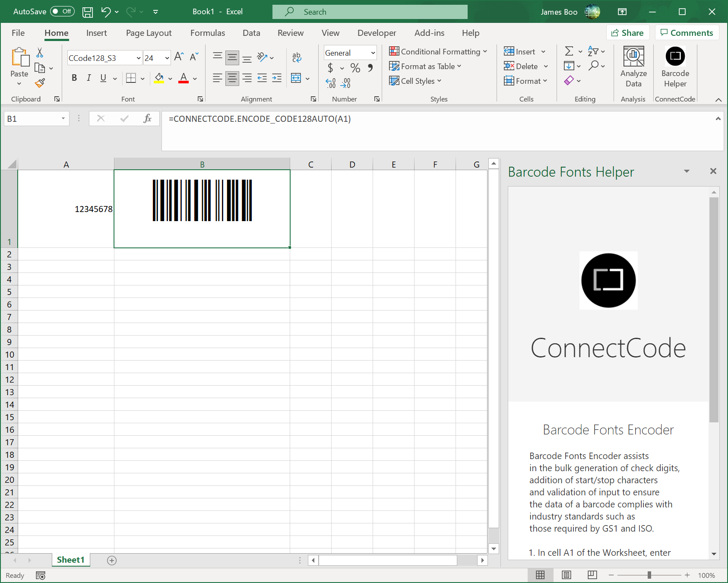Image resolution: width=728 pixels, height=583 pixels.
Task: Toggle the AutoSave switch
Action: tap(62, 12)
